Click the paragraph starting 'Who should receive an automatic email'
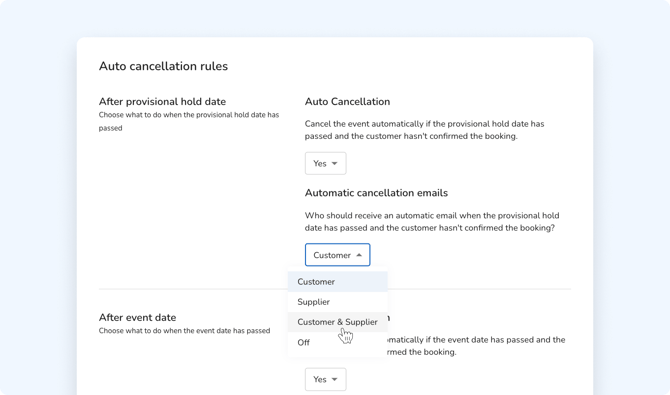This screenshot has height=395, width=670. pos(432,221)
